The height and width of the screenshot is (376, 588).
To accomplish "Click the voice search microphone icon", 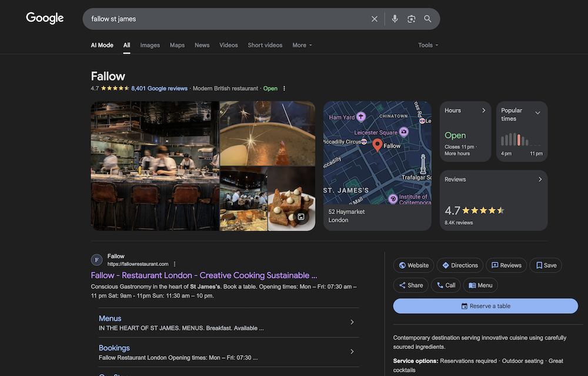I will [x=395, y=19].
